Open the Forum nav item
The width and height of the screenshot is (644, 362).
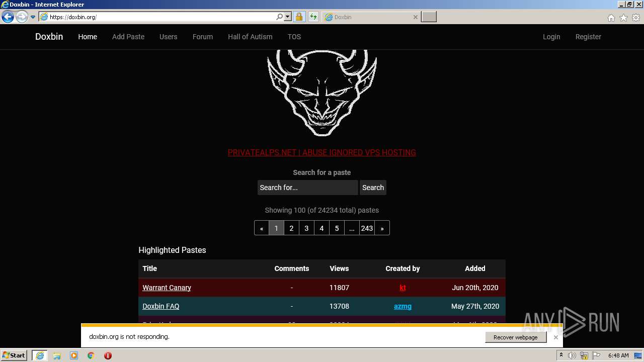[x=203, y=37]
